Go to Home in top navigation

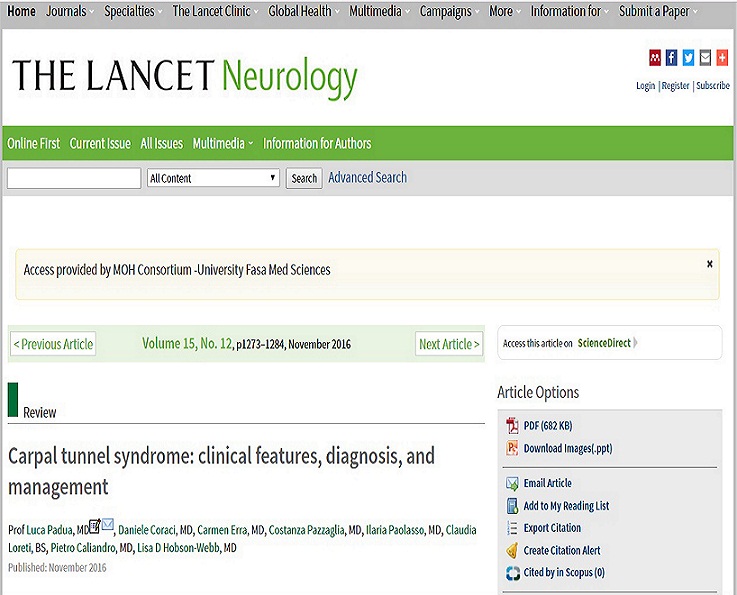21,11
